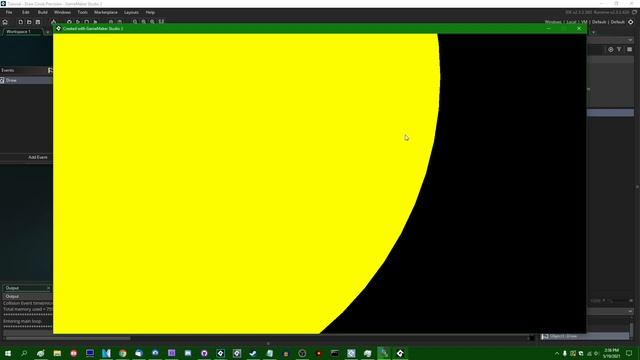Open taskbar search magnifier

[24, 353]
